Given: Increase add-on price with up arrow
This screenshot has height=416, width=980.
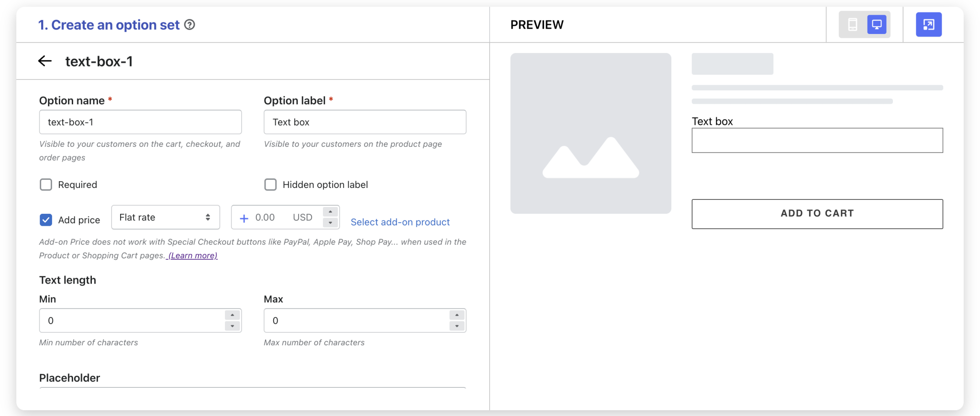Looking at the screenshot, I should point(331,212).
